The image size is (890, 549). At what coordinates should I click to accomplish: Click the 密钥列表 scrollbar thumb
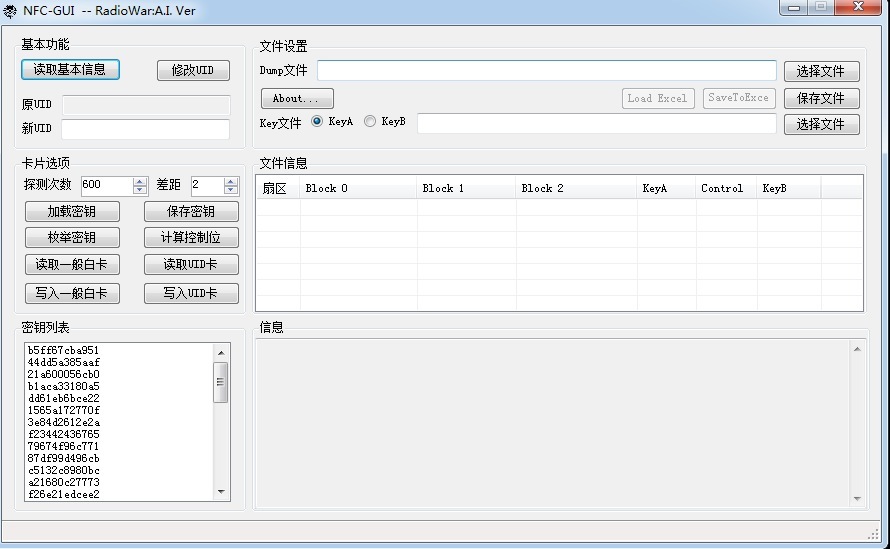(x=221, y=382)
